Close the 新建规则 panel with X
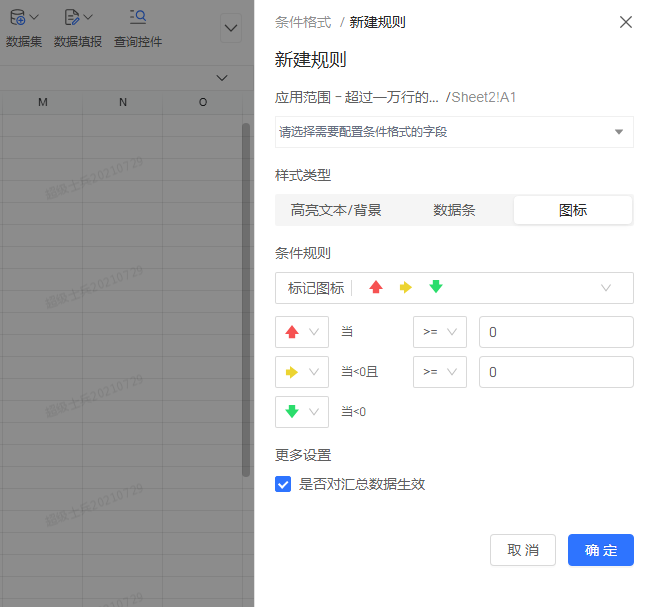 coord(626,22)
